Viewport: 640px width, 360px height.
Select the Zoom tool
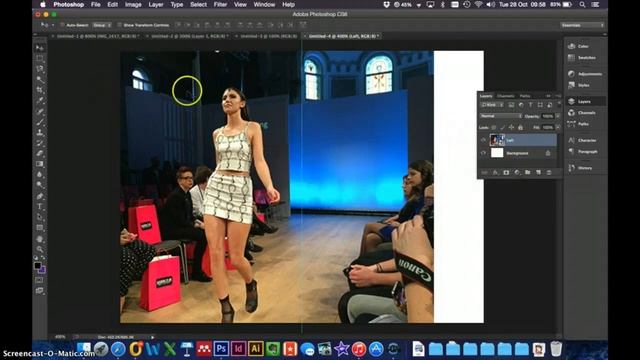click(40, 249)
